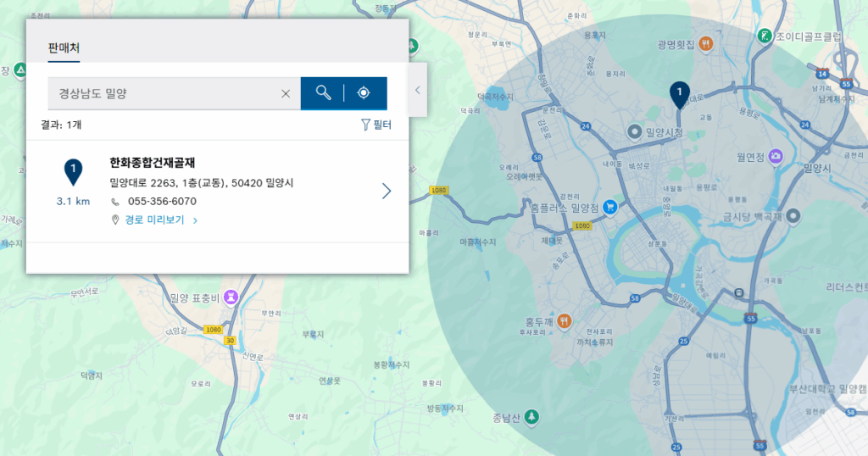The width and height of the screenshot is (868, 456).
Task: Click the route 14 highway shield
Action: [822, 73]
